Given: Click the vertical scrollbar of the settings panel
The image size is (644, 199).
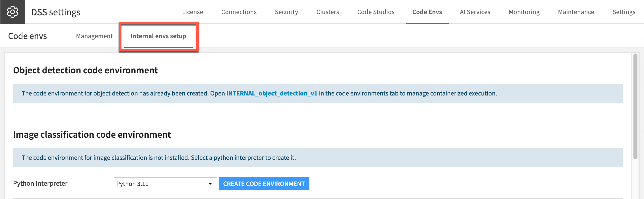Looking at the screenshot, I should (x=635, y=106).
